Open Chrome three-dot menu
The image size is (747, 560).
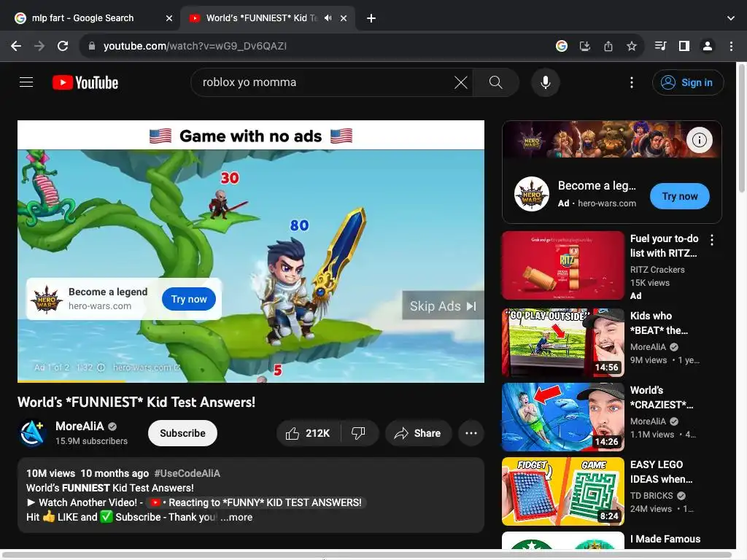731,46
